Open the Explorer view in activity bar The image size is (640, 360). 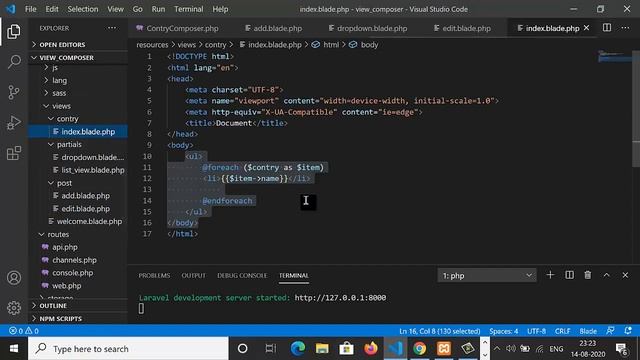[14, 31]
